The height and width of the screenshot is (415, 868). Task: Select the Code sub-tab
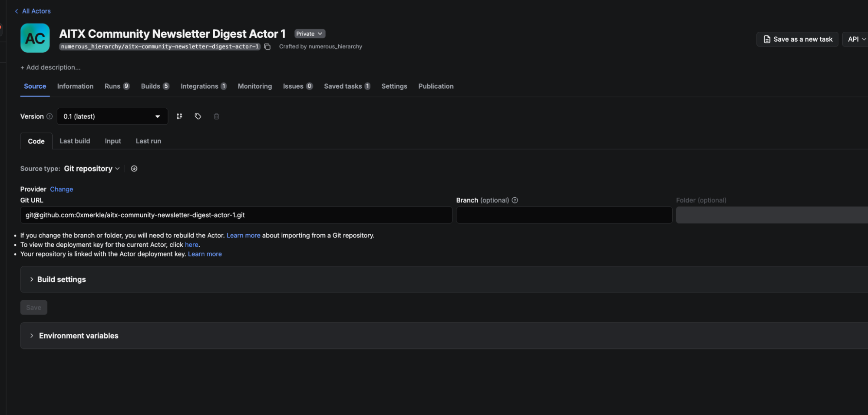pos(36,141)
